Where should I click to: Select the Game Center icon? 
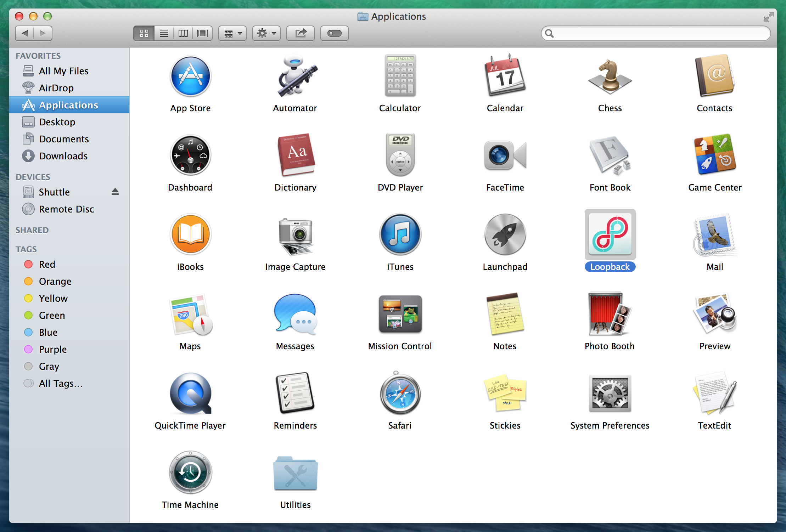[x=715, y=154]
